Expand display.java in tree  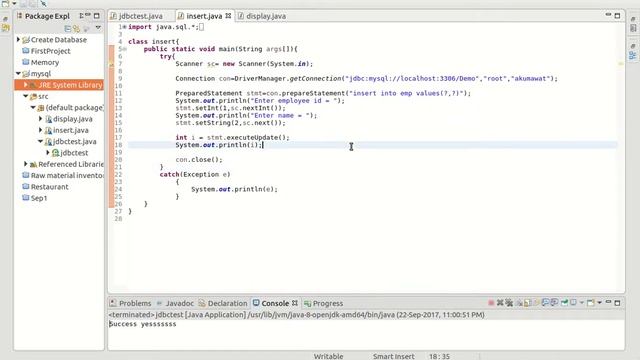click(x=40, y=119)
